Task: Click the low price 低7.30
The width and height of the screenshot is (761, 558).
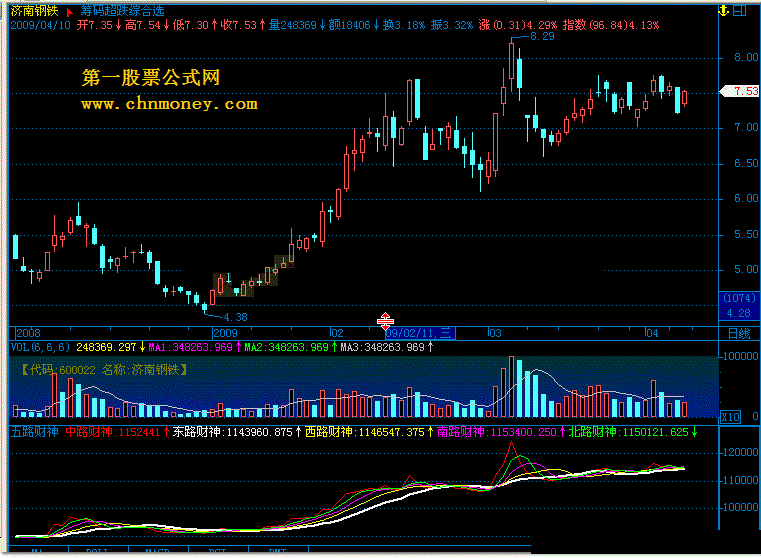Action: (x=191, y=25)
